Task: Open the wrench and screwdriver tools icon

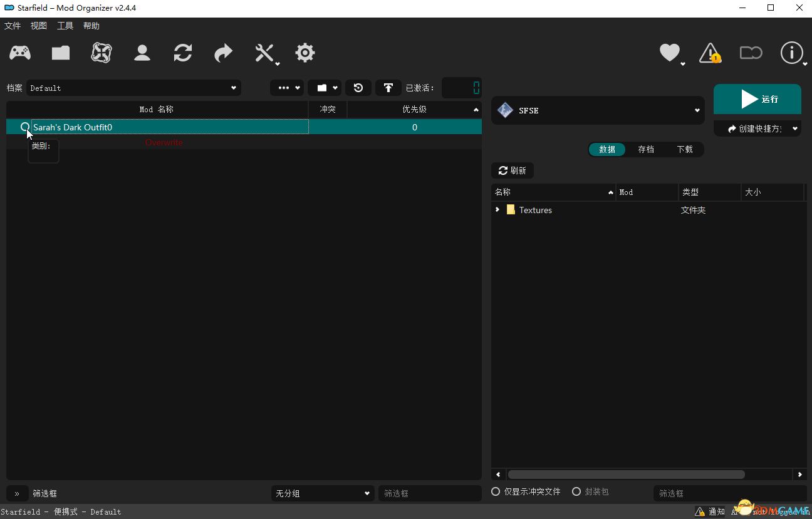Action: (x=264, y=53)
